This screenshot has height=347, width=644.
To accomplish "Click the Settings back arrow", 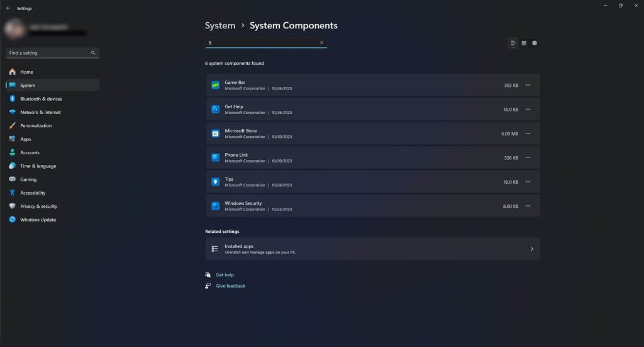I will point(8,8).
